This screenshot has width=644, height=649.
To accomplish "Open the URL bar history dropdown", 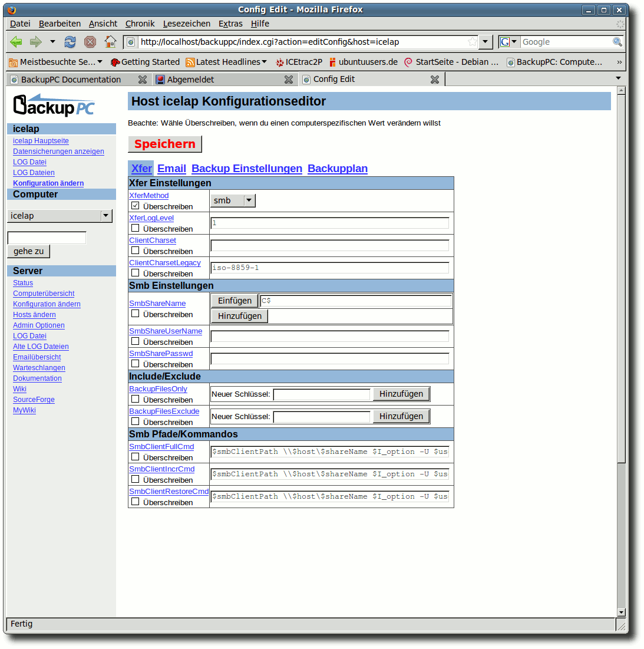I will [485, 42].
